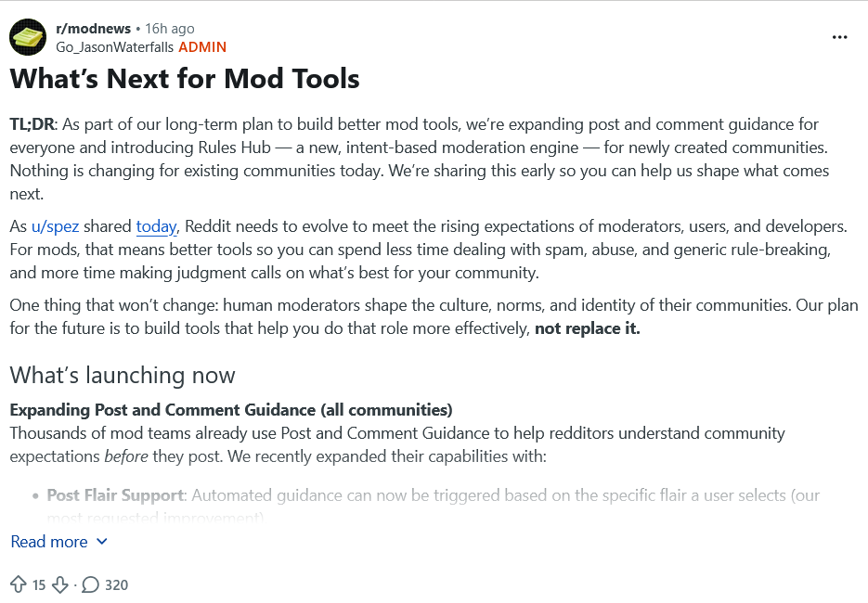Click the bold 'not replace it.' text

[588, 328]
